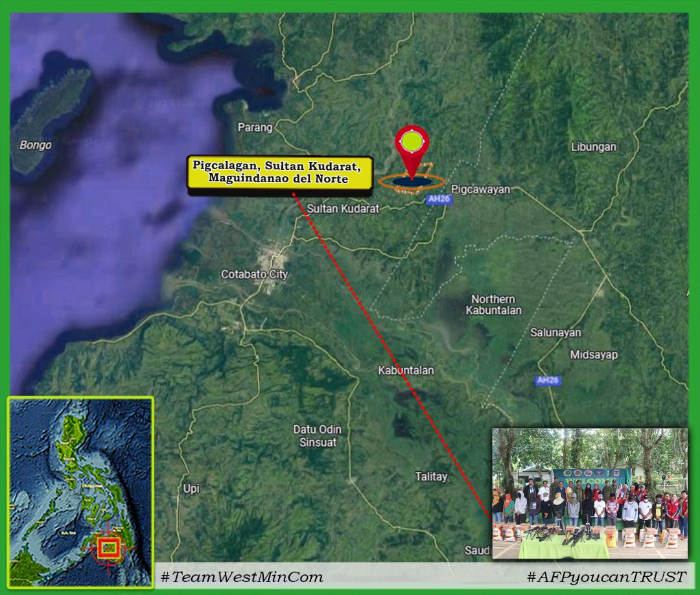Select the red crosshair target on inset map
This screenshot has width=700, height=595.
pyautogui.click(x=109, y=548)
